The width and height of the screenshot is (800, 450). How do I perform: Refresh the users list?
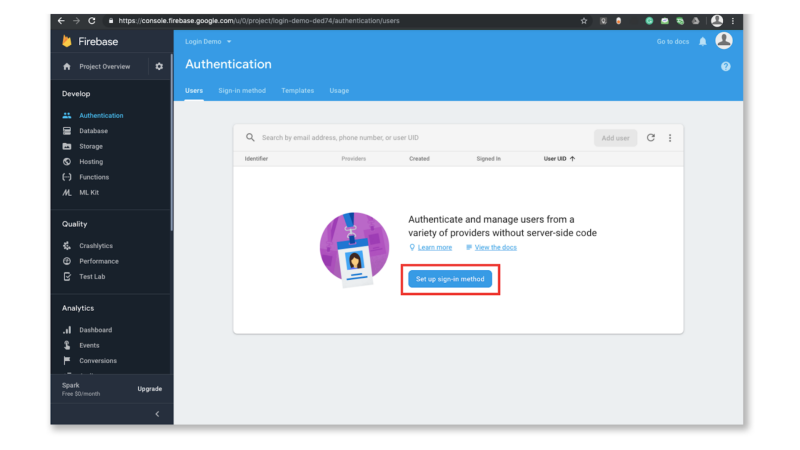651,137
